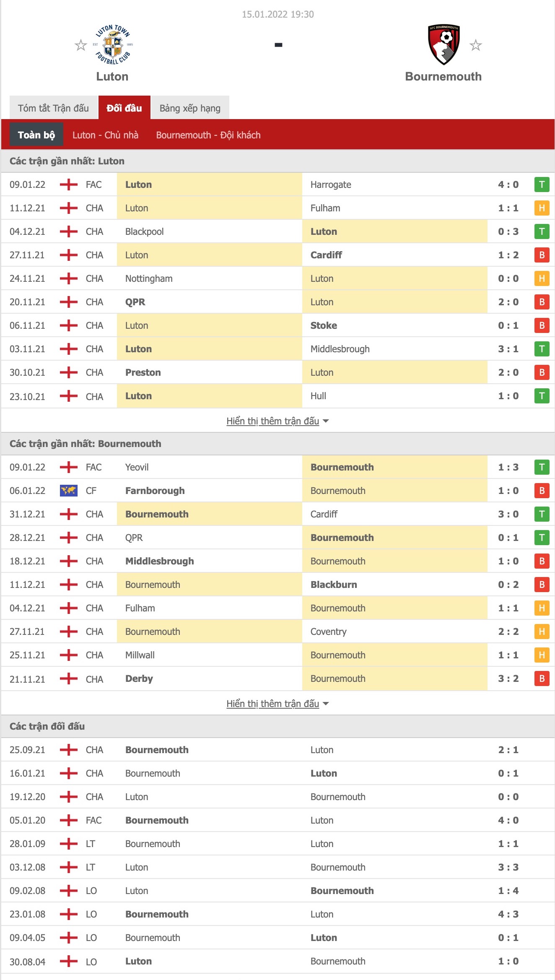
Task: Click the T badge for Bournemouth vs Cardiff
Action: pos(542,514)
